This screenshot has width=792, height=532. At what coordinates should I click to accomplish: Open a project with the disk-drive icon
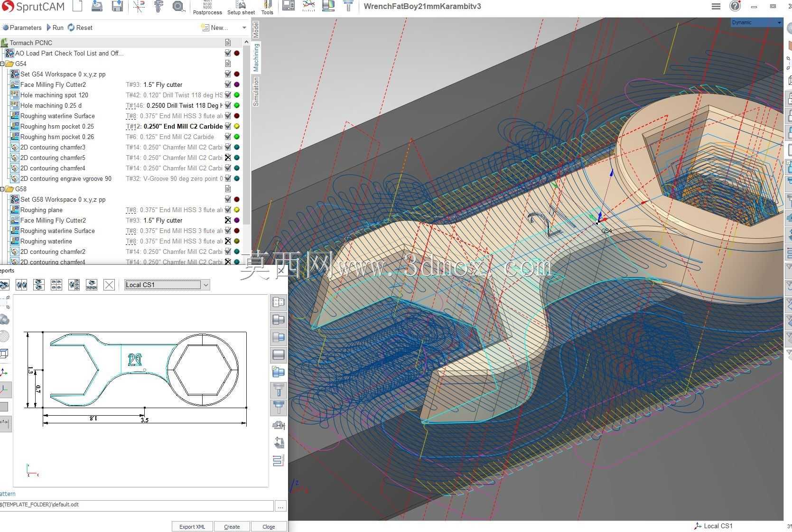(97, 6)
